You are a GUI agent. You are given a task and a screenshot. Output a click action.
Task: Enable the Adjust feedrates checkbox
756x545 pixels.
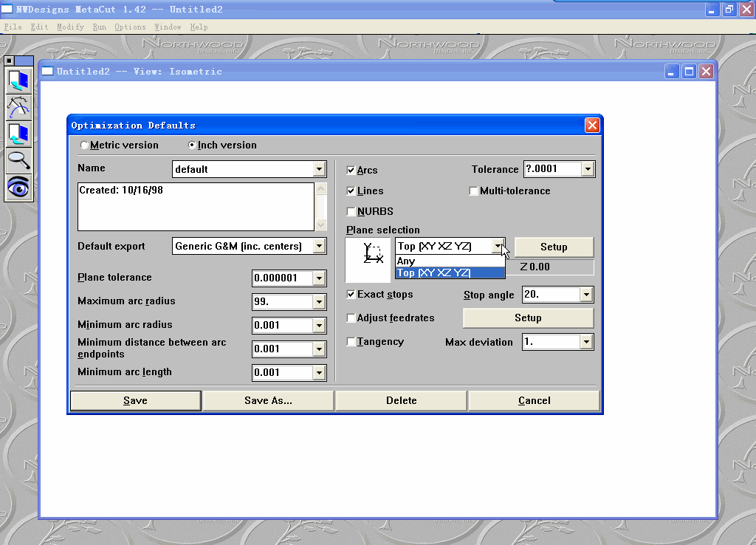point(351,318)
